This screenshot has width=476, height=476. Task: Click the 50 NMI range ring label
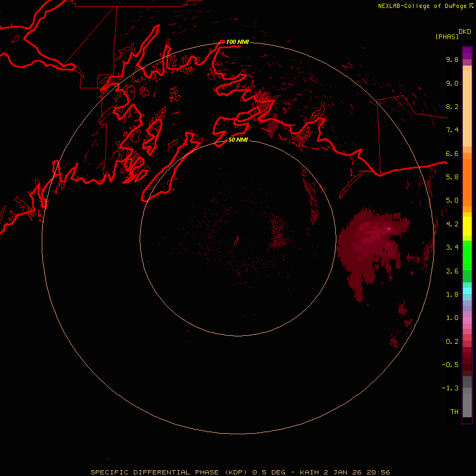click(238, 140)
